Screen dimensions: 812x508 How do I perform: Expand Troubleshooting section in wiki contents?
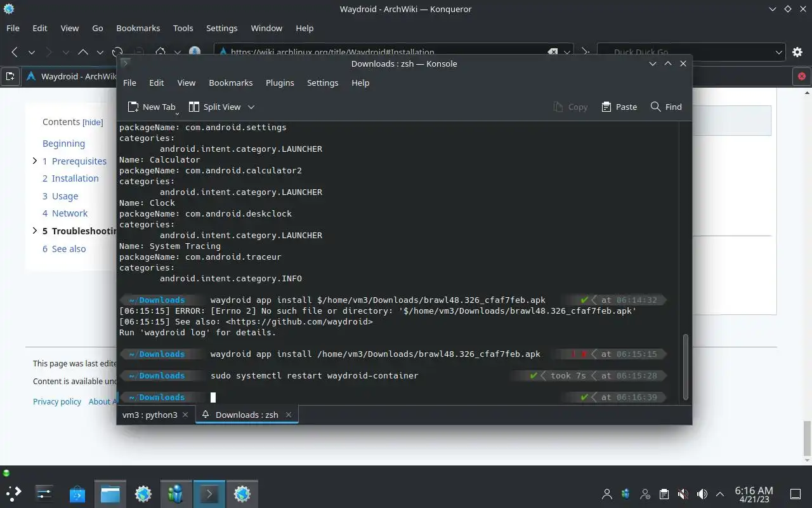point(35,231)
